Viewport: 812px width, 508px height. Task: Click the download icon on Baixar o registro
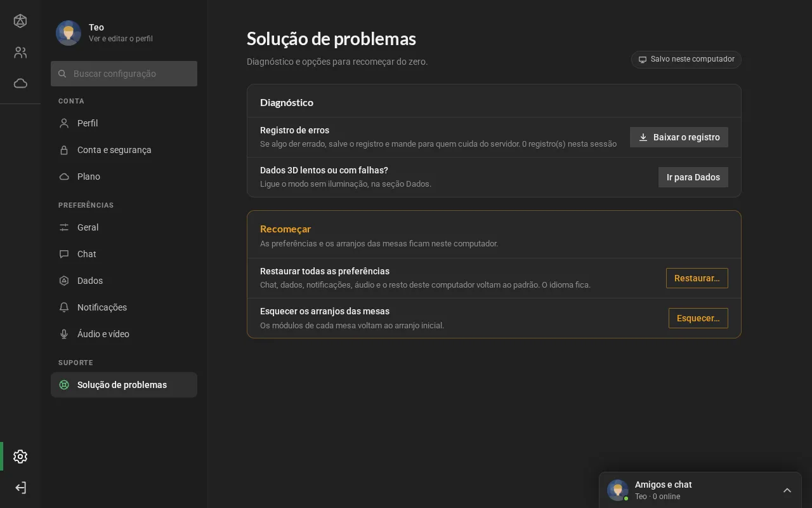pos(643,137)
